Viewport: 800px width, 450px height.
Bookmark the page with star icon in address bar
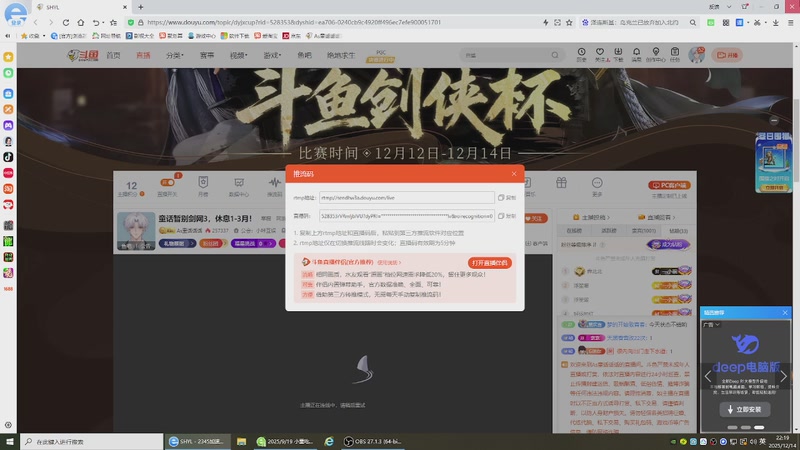(569, 22)
